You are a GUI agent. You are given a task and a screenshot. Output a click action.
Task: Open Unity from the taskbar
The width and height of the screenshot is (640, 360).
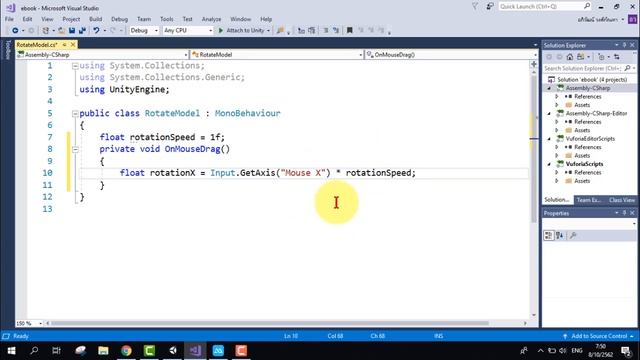(x=173, y=351)
